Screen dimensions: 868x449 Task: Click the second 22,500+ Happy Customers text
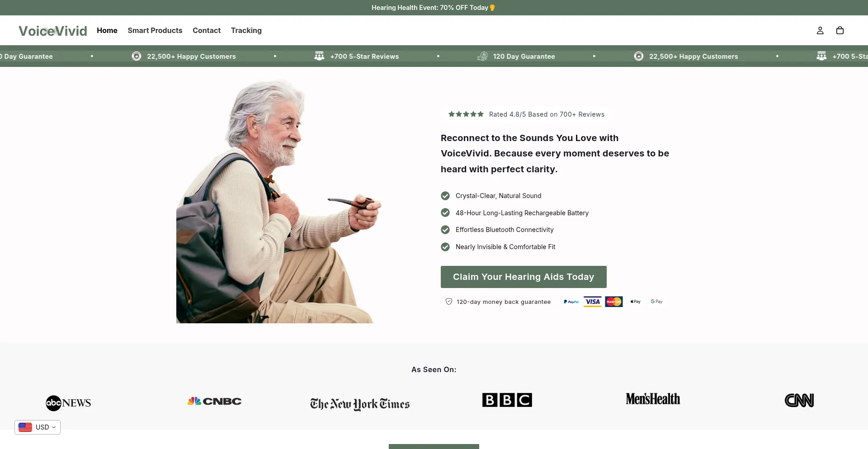[693, 57]
